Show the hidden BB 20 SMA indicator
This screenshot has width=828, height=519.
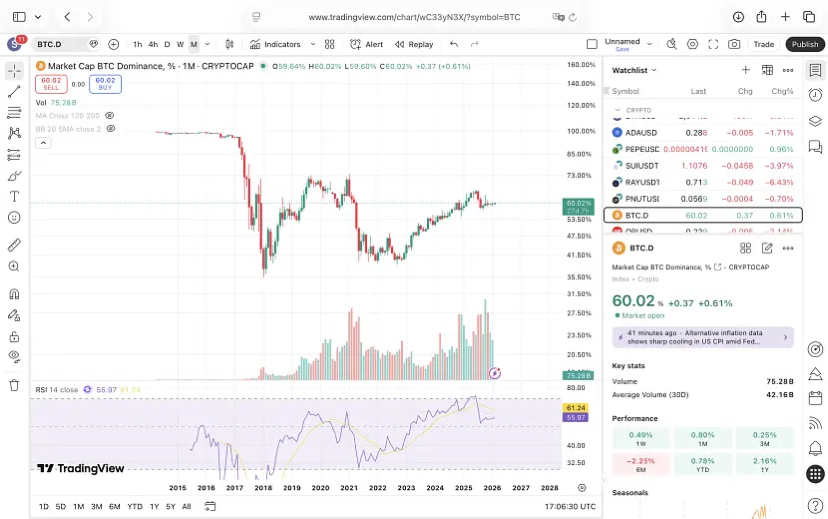[111, 128]
